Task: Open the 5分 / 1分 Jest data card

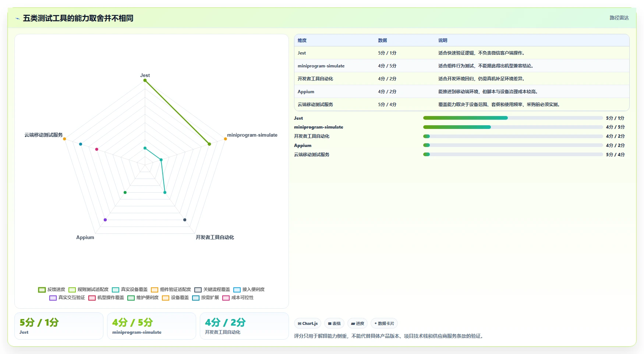Action: click(x=59, y=326)
